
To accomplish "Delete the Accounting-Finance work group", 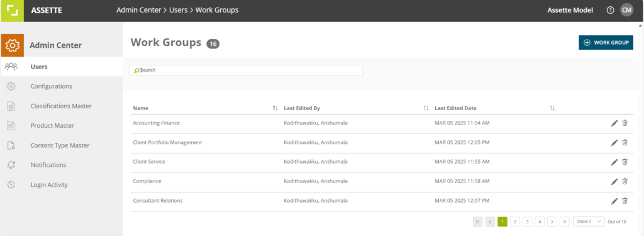I will coord(625,123).
